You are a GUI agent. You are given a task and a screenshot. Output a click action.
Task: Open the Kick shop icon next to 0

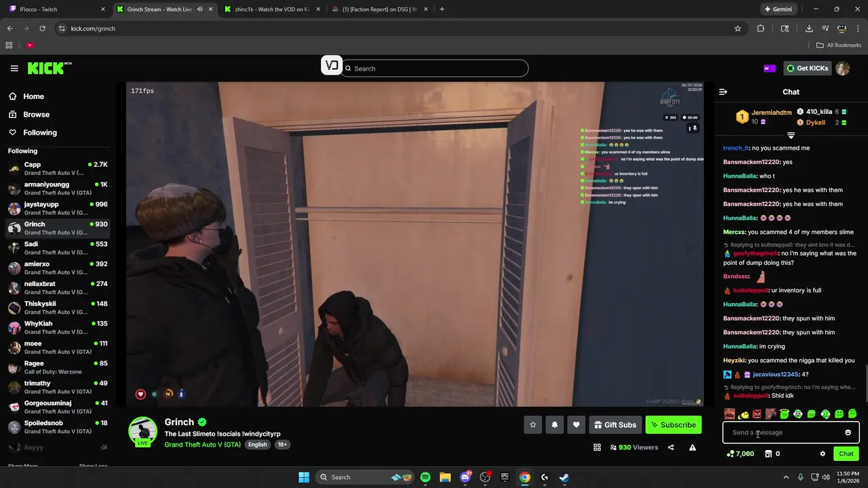pos(768,454)
